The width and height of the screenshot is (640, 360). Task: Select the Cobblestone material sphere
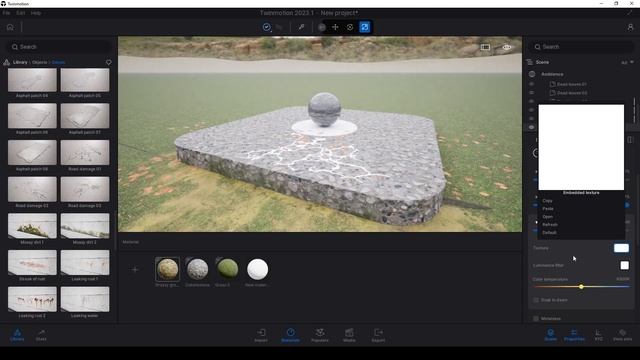(x=198, y=269)
